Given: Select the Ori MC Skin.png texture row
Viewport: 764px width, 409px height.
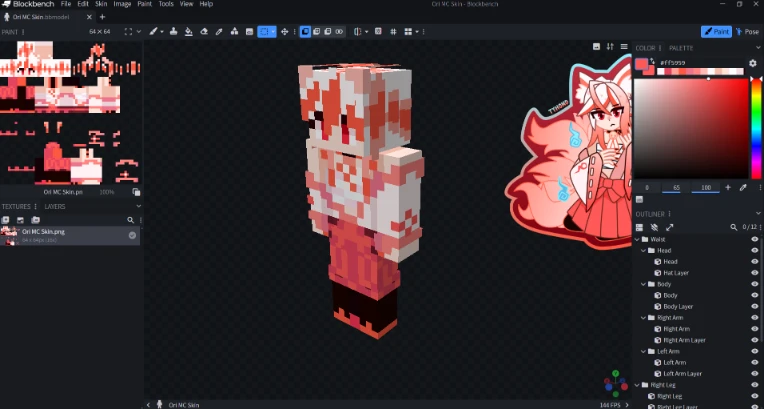Looking at the screenshot, I should tap(70, 236).
